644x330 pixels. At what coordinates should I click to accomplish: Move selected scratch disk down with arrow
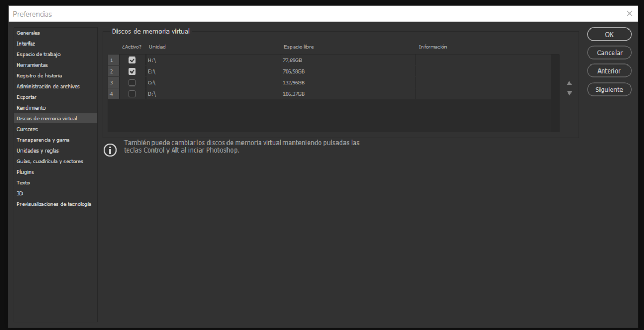click(569, 93)
